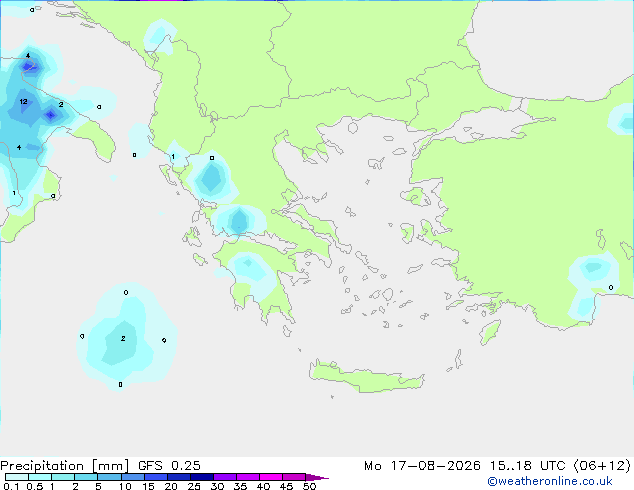The image size is (634, 490).
Task: Click the legend label "40"
Action: pos(263,486)
